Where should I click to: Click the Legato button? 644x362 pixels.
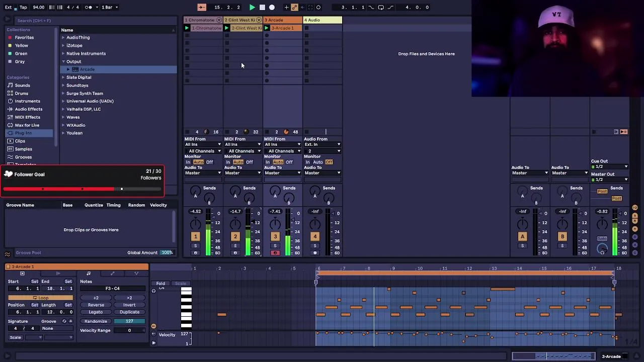point(96,312)
